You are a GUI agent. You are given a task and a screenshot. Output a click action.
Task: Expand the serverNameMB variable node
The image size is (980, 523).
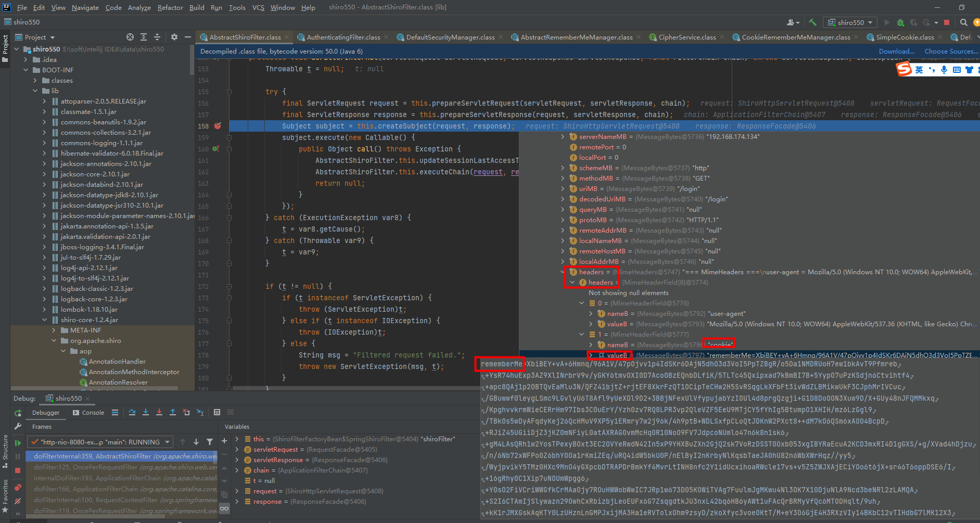click(x=563, y=136)
